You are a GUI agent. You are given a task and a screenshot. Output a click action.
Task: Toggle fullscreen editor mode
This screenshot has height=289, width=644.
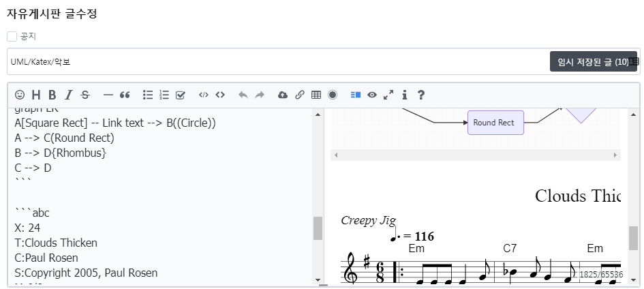[x=388, y=95]
